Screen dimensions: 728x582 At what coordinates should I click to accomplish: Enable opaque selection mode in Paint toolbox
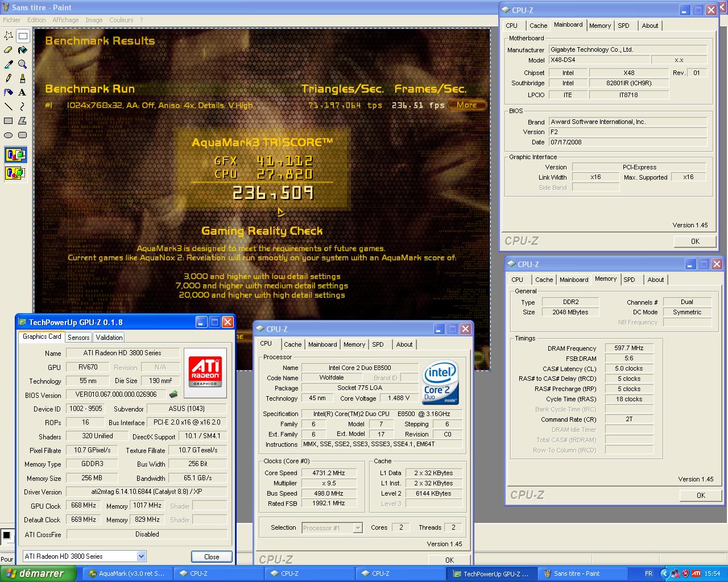pos(15,155)
